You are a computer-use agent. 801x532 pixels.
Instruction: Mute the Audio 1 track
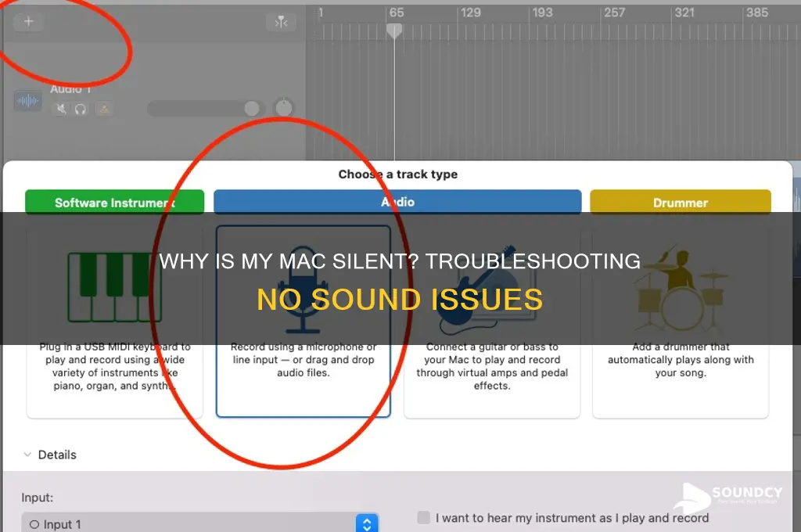61,109
